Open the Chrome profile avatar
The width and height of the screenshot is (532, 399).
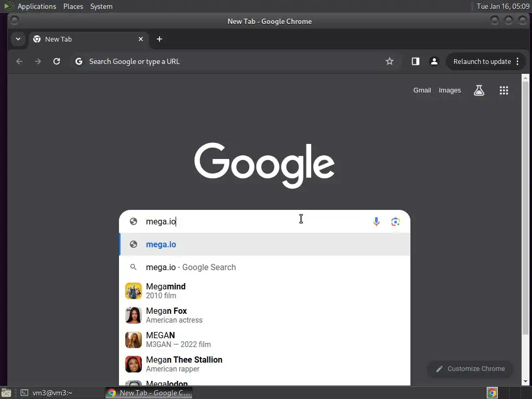(x=434, y=61)
